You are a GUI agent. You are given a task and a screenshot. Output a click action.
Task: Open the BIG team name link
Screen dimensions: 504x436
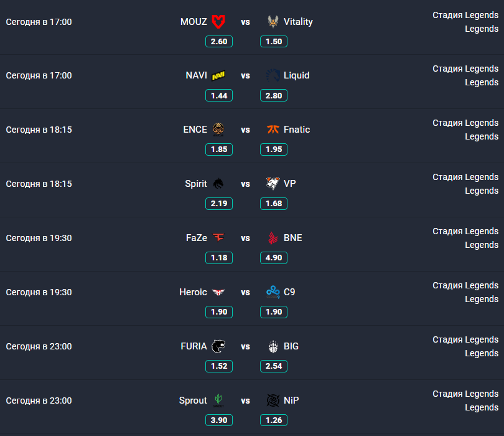291,346
